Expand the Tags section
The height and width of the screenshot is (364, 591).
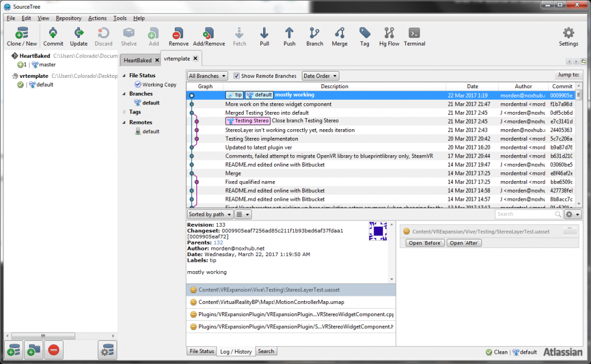pyautogui.click(x=124, y=112)
